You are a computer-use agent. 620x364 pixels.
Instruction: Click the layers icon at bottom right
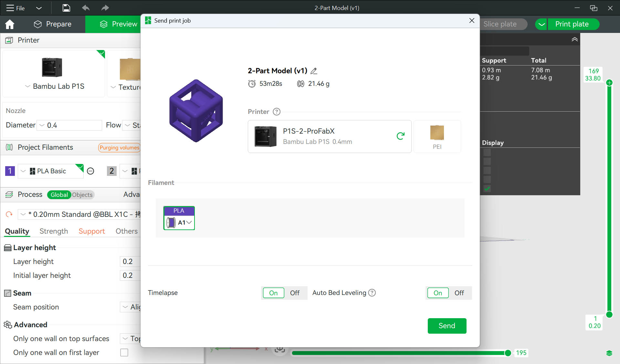click(609, 353)
